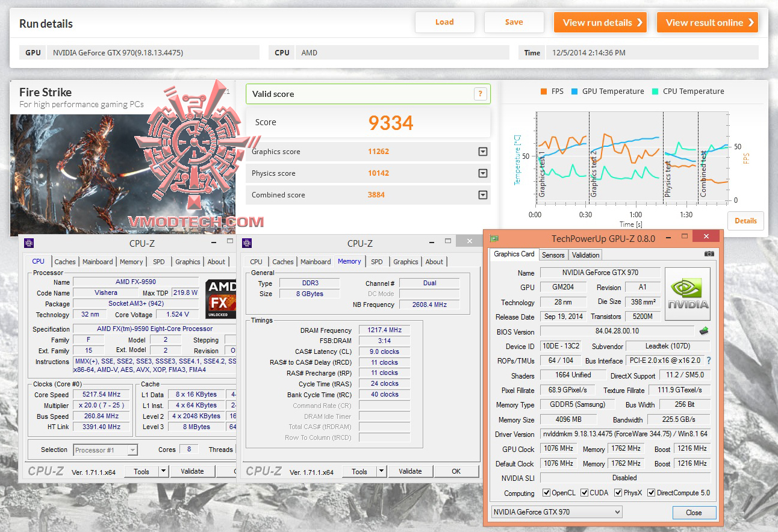778x532 pixels.
Task: Click the BIOS Version field 84.04.28.00.10
Action: tap(617, 332)
